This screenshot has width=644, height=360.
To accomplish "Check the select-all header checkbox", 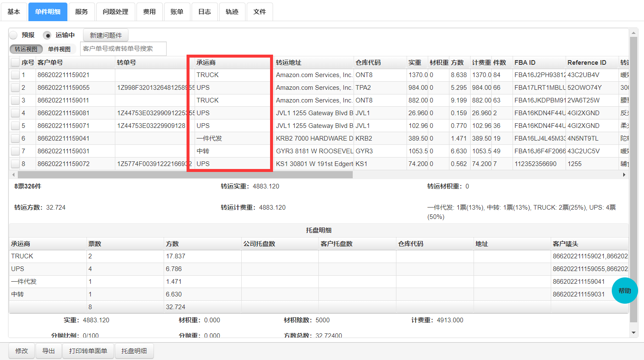I will click(15, 63).
